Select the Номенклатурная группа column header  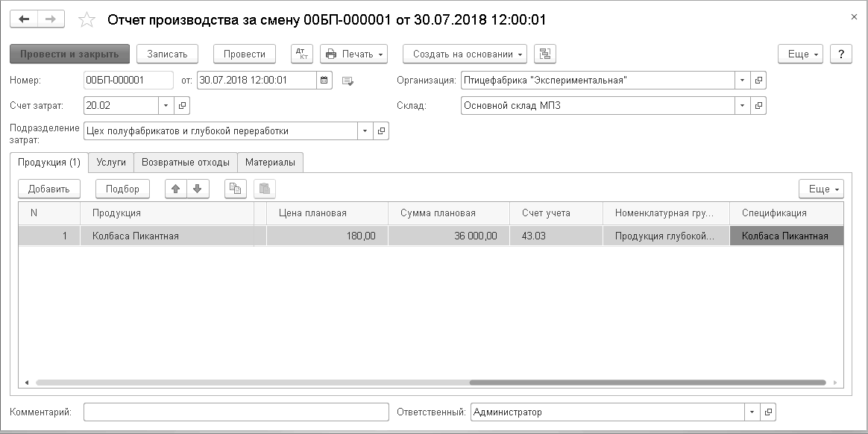pyautogui.click(x=667, y=213)
